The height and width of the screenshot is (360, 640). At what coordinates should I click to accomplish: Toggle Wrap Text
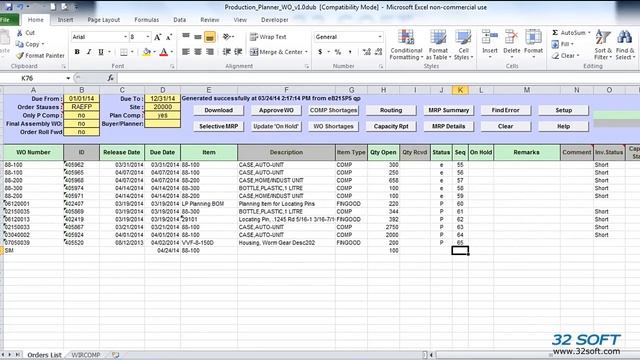point(268,37)
